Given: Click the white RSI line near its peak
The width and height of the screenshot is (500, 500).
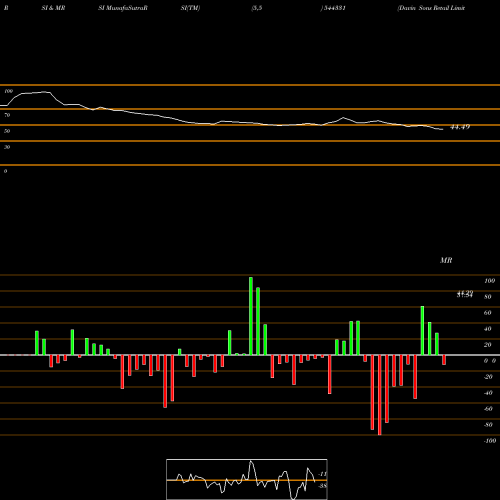Looking at the screenshot, I should point(43,92).
